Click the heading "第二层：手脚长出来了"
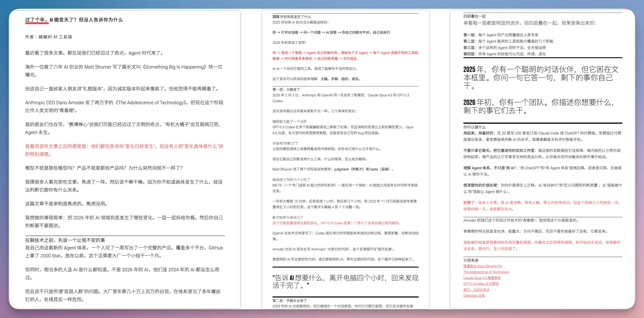The width and height of the screenshot is (644, 318). click(x=290, y=301)
